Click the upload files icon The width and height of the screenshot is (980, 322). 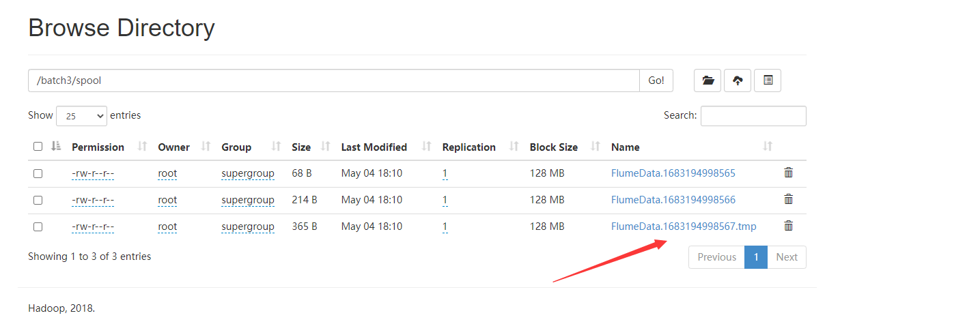(738, 80)
